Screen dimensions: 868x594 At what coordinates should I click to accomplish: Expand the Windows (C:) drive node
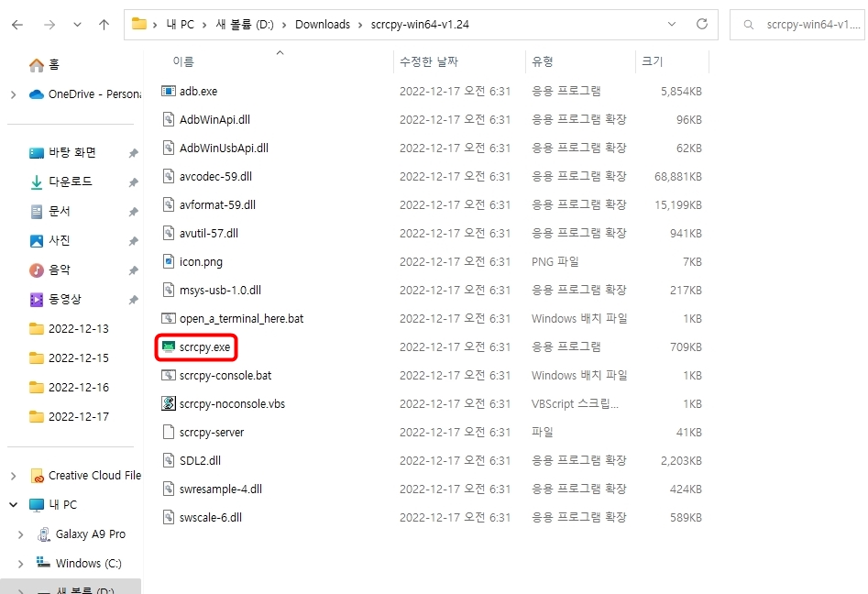point(19,563)
